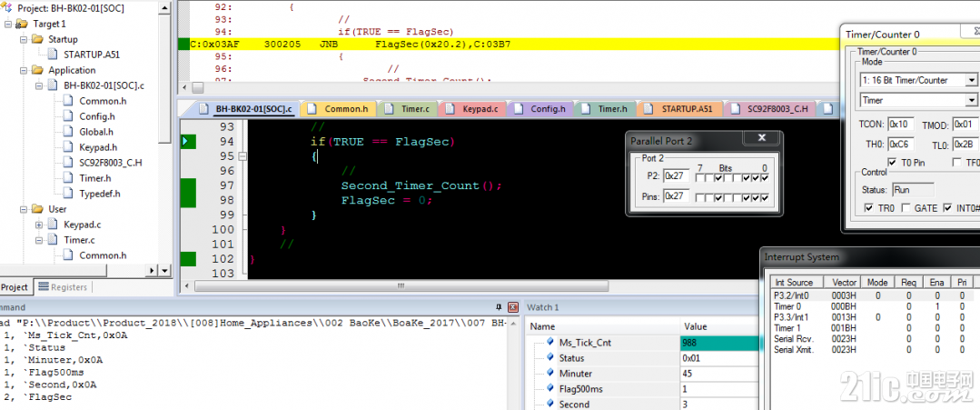Close the Parallel Port 2 dialog
The image size is (980, 410).
click(761, 138)
